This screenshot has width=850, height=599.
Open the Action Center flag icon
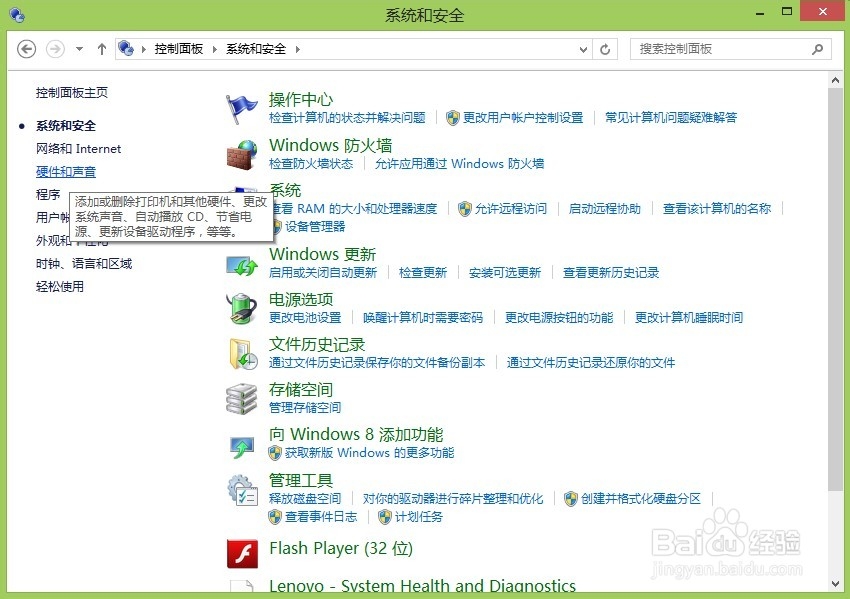point(241,108)
